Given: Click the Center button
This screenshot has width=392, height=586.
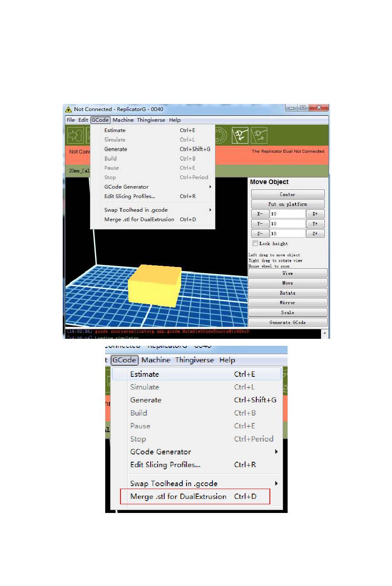Looking at the screenshot, I should click(288, 194).
